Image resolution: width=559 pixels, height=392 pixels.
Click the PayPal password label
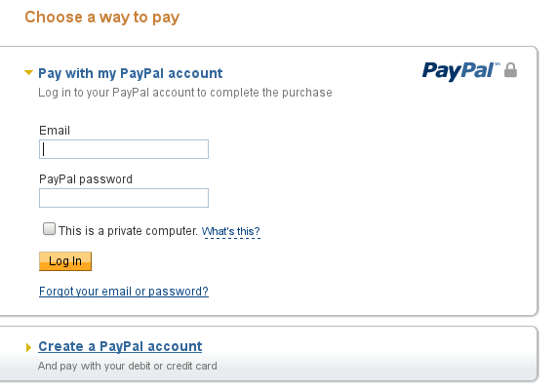pyautogui.click(x=86, y=179)
